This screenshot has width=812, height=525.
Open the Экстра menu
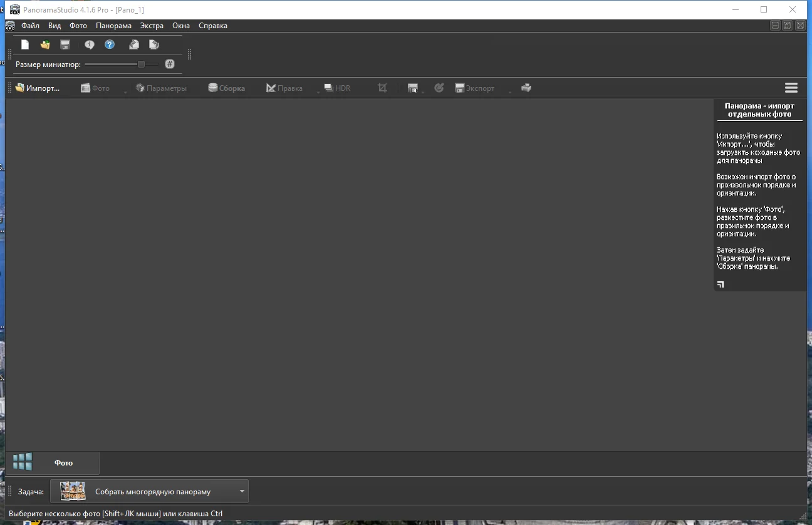pyautogui.click(x=152, y=26)
